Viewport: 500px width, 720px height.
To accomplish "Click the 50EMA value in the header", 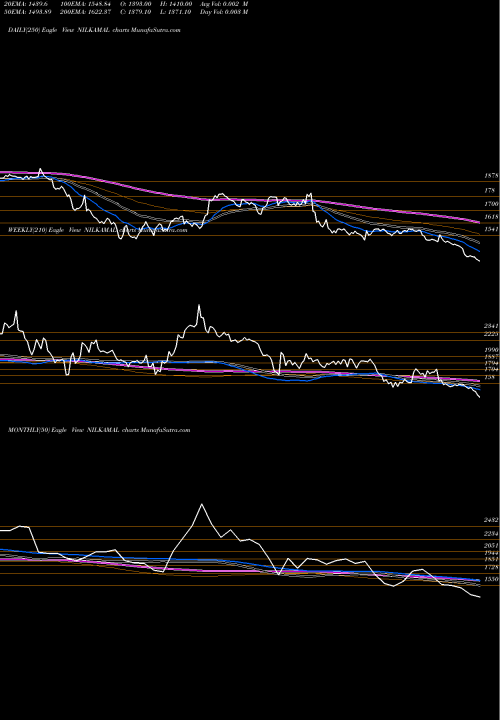I will tap(28, 12).
